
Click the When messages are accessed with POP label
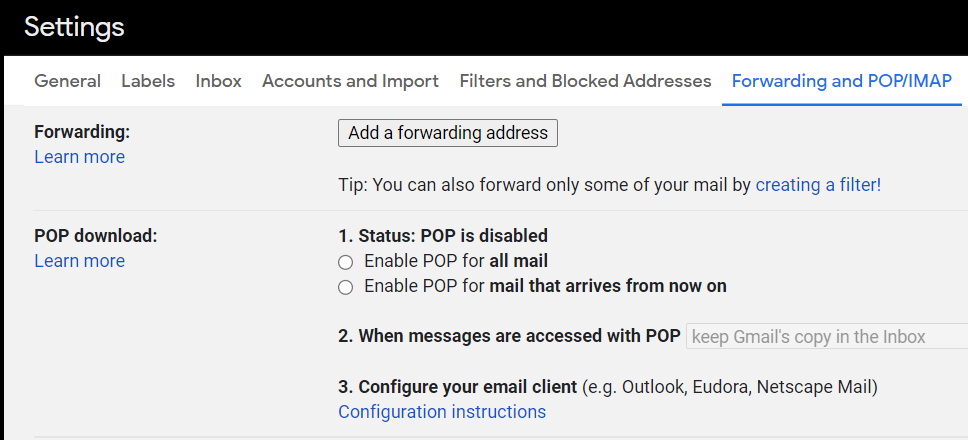(x=509, y=336)
